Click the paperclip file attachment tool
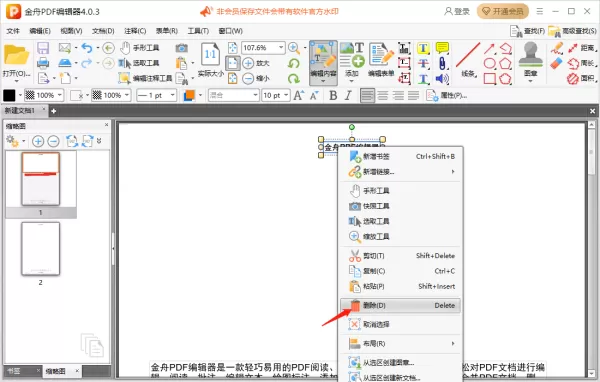600x382 pixels. tap(442, 64)
